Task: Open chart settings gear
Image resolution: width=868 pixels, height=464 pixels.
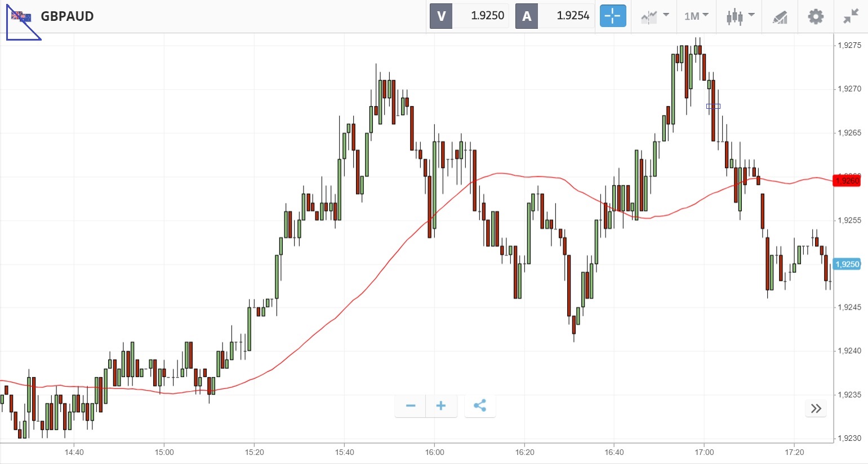Action: [815, 16]
